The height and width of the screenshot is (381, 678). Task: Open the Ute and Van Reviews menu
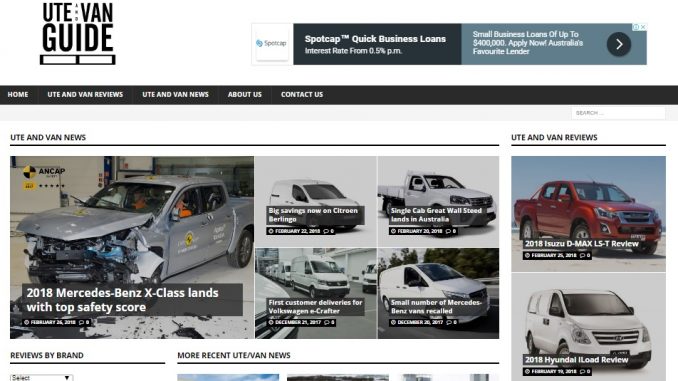point(85,95)
